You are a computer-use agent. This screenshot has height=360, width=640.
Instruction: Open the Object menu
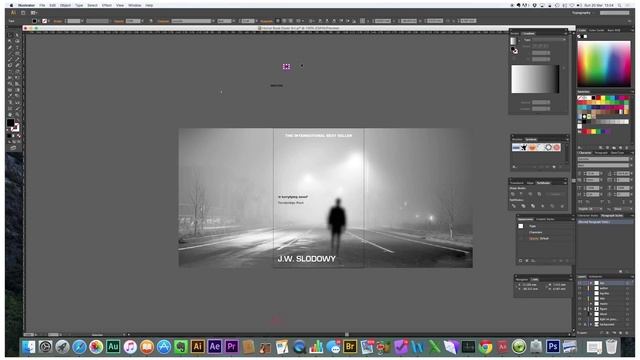tap(65, 5)
